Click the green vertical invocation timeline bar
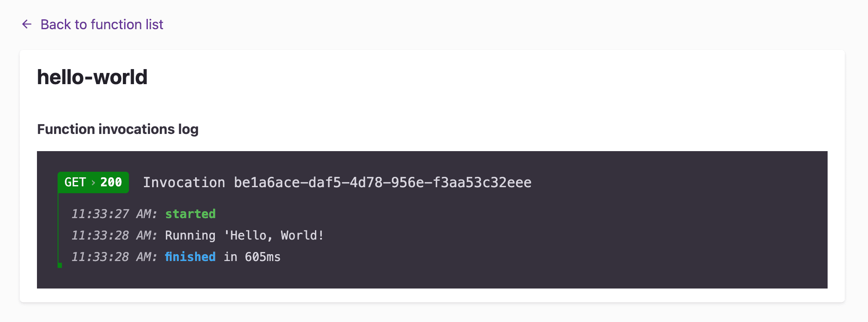This screenshot has height=322, width=868. [x=58, y=228]
